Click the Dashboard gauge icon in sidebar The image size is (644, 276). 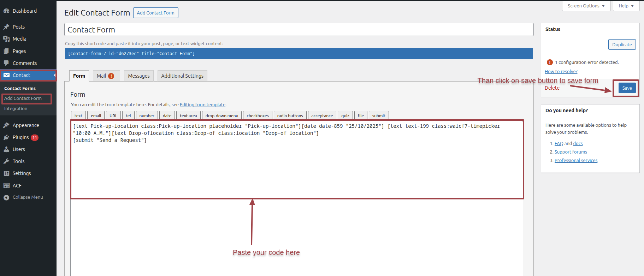point(6,11)
